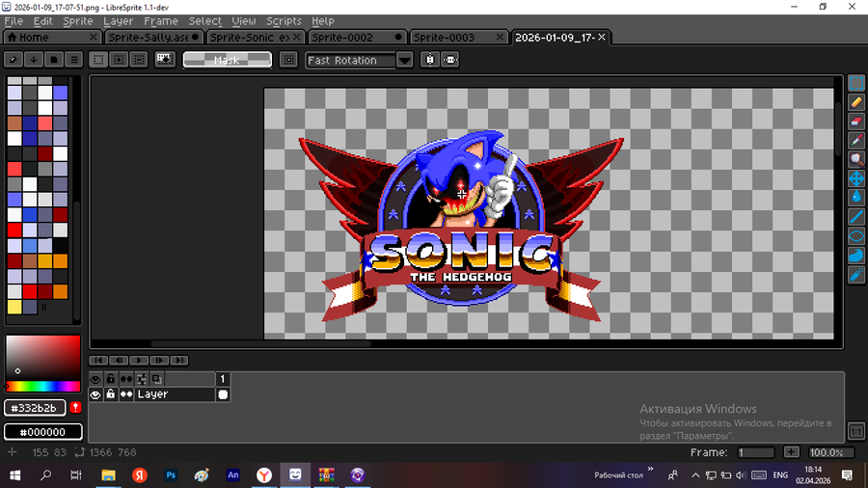Click the Frame number input field
Screen dimensions: 868x488
click(755, 452)
